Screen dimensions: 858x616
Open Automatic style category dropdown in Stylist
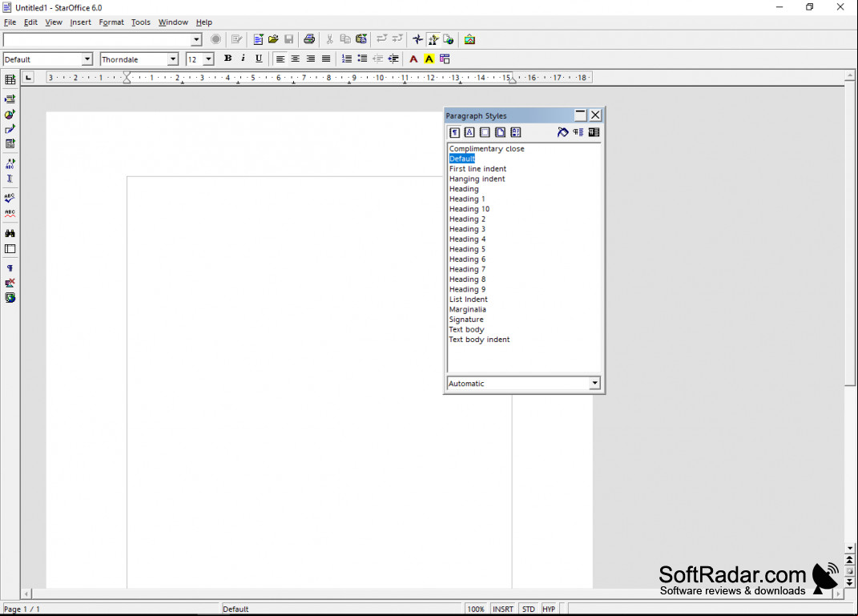[594, 384]
